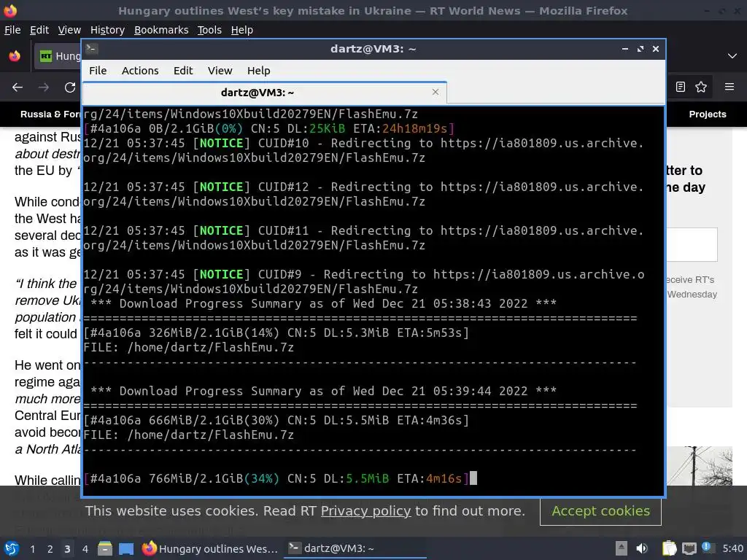Click the Firefox back arrow button
This screenshot has width=747, height=560.
[18, 87]
